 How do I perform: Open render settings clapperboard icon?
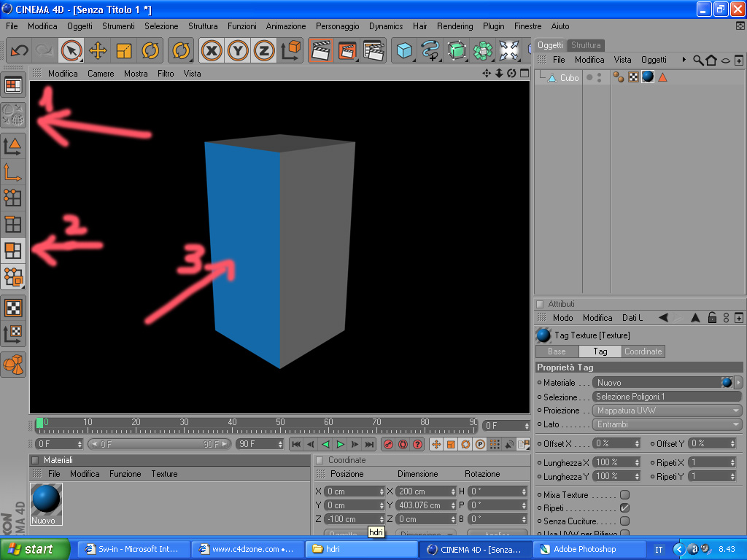pyautogui.click(x=373, y=50)
